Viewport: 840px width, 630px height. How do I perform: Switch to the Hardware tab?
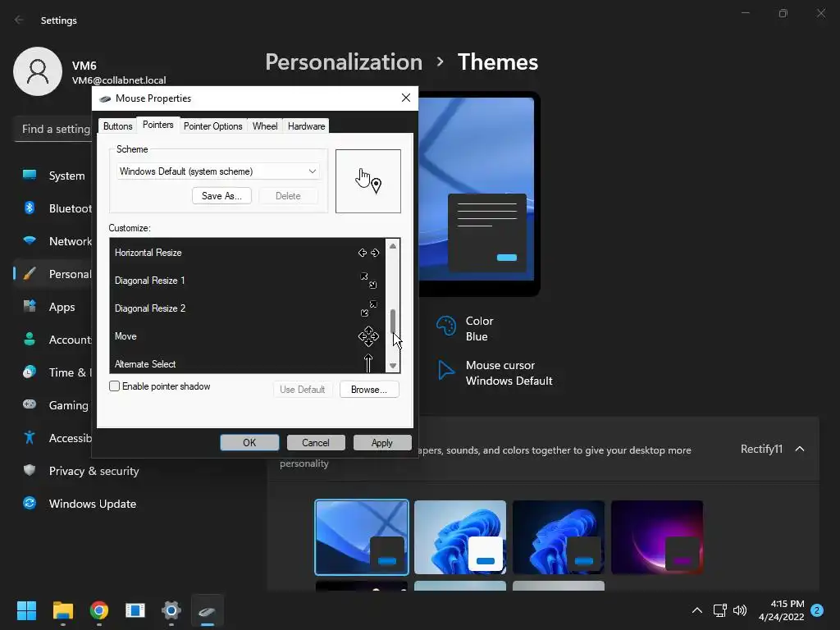coord(307,126)
